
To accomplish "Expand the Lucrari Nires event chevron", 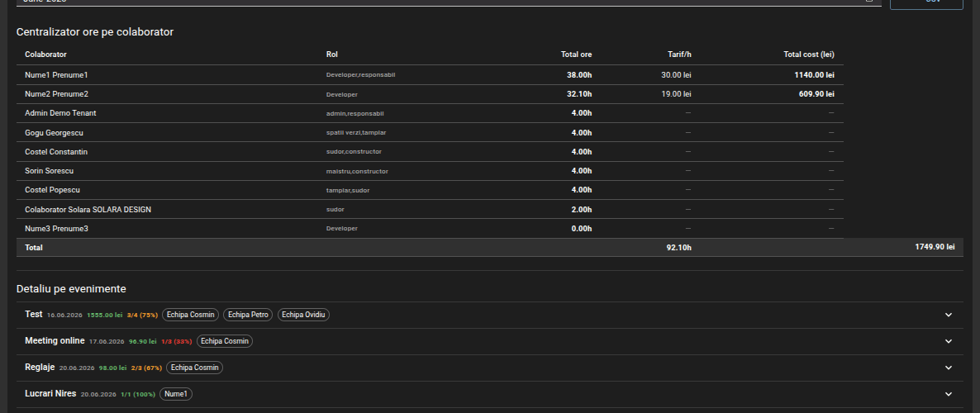I will coord(948,394).
